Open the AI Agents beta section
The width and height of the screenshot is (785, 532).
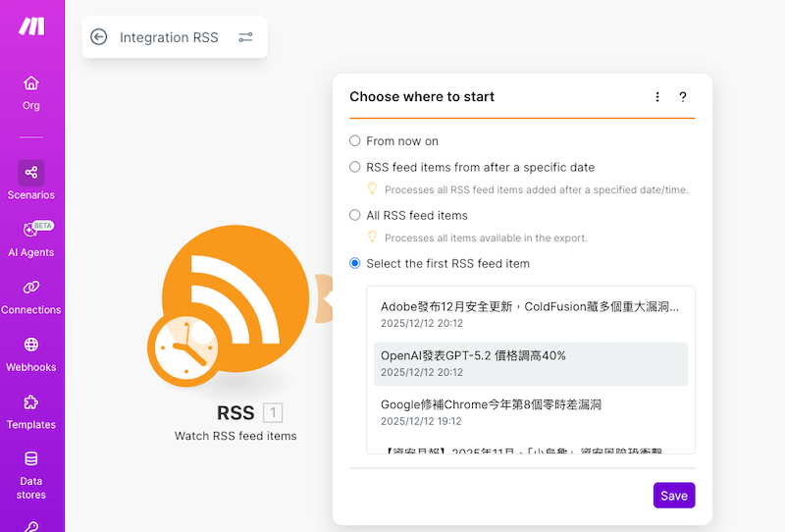coord(31,238)
